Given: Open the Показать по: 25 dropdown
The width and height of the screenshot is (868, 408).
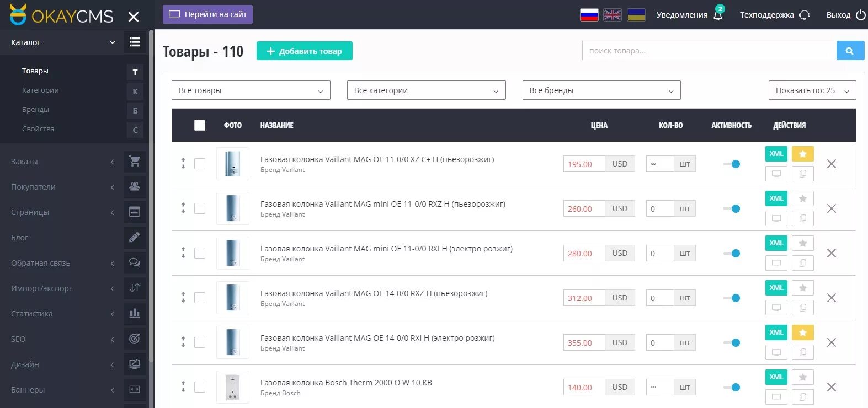Looking at the screenshot, I should pos(812,90).
